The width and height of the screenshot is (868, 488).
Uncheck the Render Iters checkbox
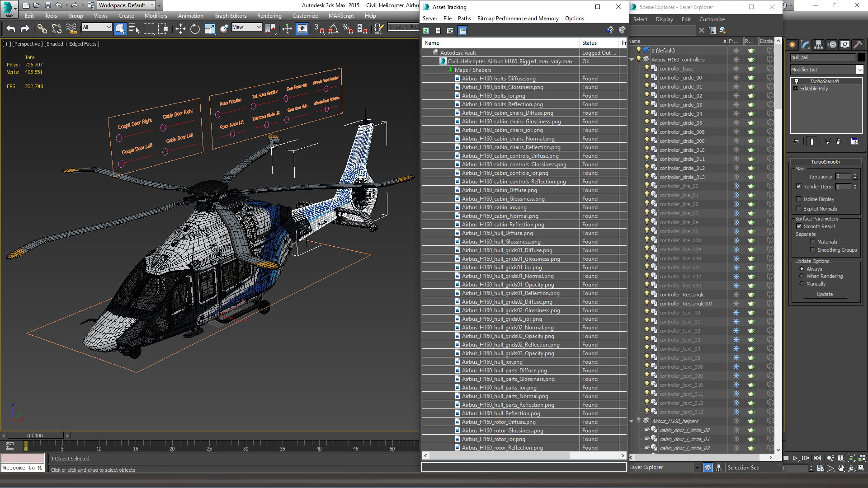point(799,187)
